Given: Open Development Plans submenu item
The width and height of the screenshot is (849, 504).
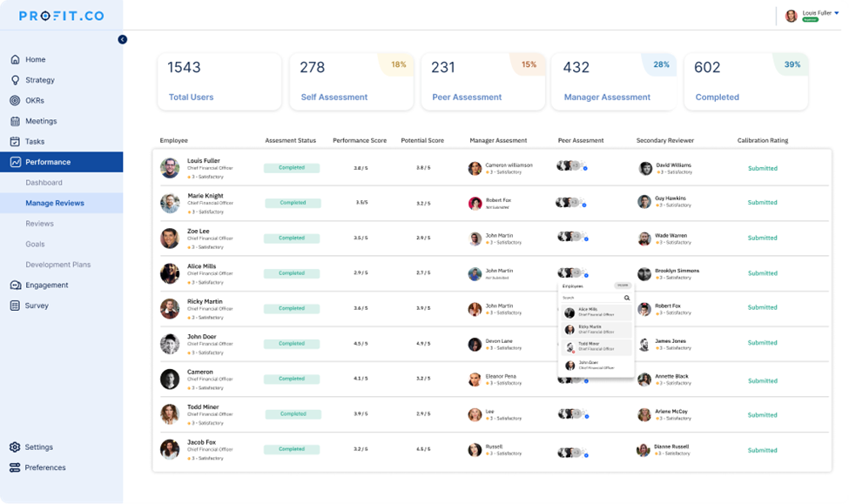Looking at the screenshot, I should (x=57, y=265).
